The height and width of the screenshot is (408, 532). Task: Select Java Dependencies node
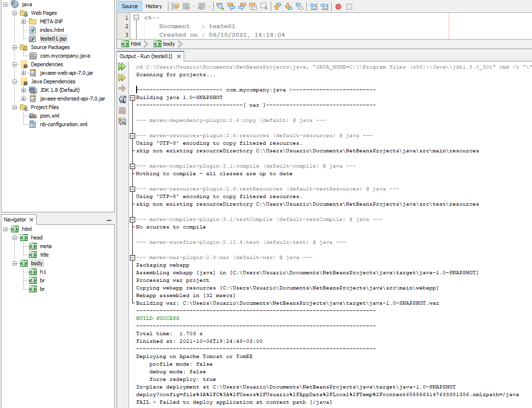click(53, 81)
